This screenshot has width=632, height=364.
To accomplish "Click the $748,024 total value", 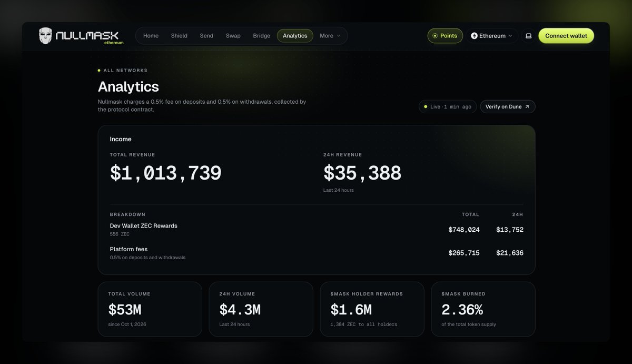I will point(464,230).
